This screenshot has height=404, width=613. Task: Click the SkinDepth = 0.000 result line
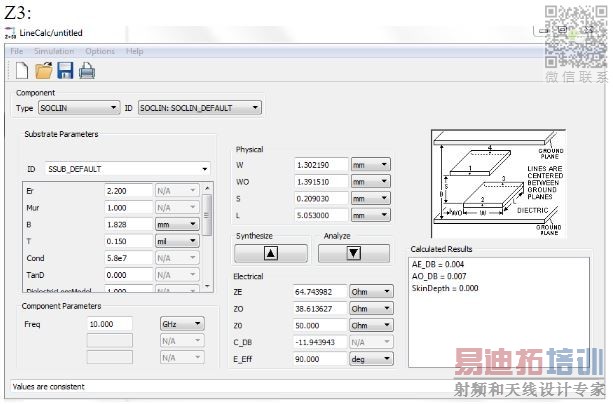click(445, 288)
